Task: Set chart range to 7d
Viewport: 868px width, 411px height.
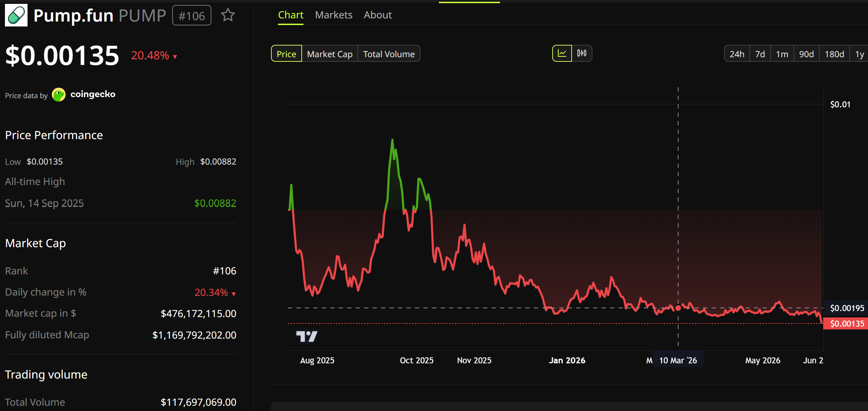Action: click(x=760, y=54)
